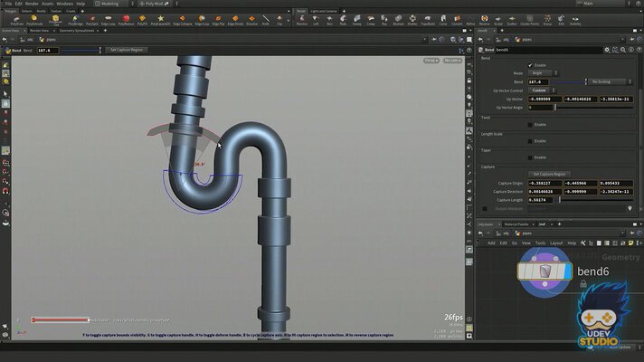Turn on the Taper Enable checkbox
This screenshot has width=644, height=362.
(x=530, y=157)
